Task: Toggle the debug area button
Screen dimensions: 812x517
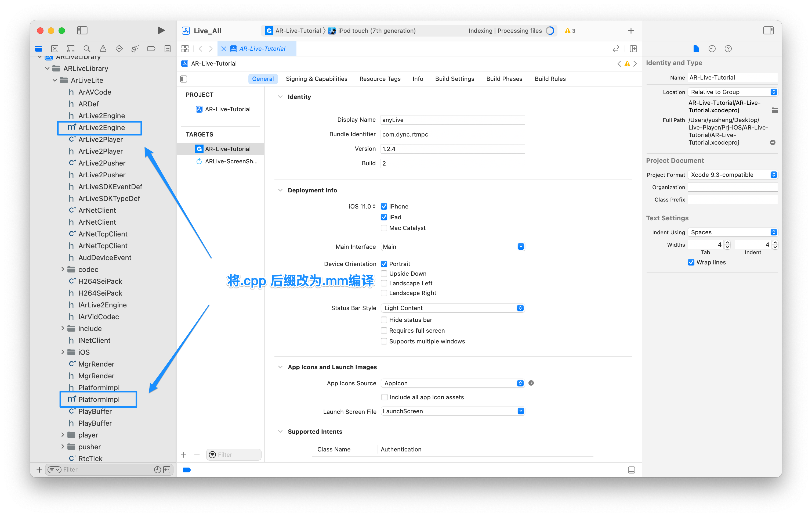Action: point(632,470)
